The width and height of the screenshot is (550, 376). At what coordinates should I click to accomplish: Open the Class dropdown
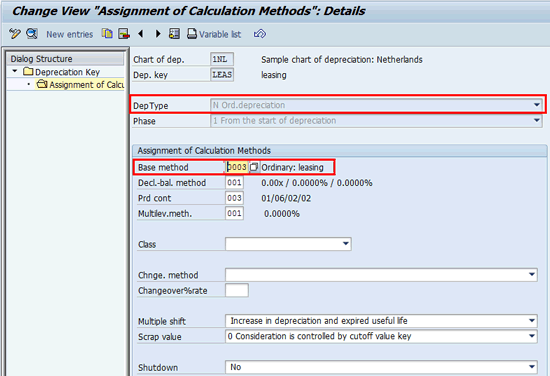tap(288, 244)
